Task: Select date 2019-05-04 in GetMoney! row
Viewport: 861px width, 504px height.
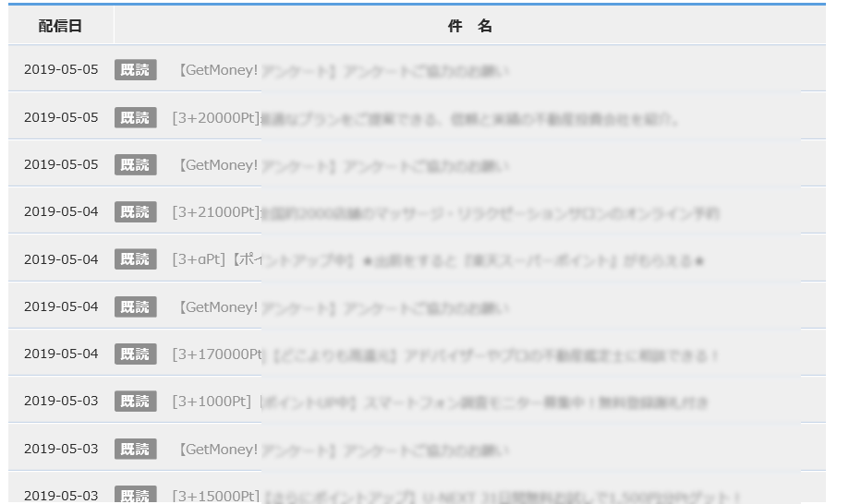Action: [x=61, y=306]
